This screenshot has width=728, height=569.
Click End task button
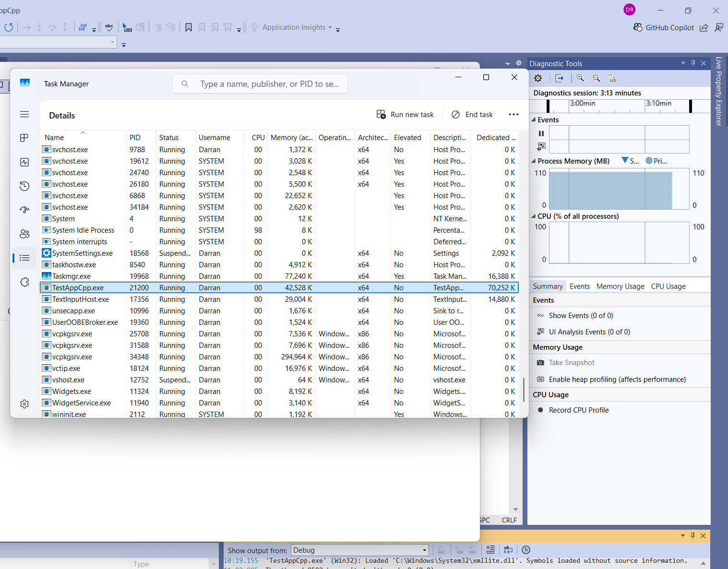pyautogui.click(x=472, y=115)
